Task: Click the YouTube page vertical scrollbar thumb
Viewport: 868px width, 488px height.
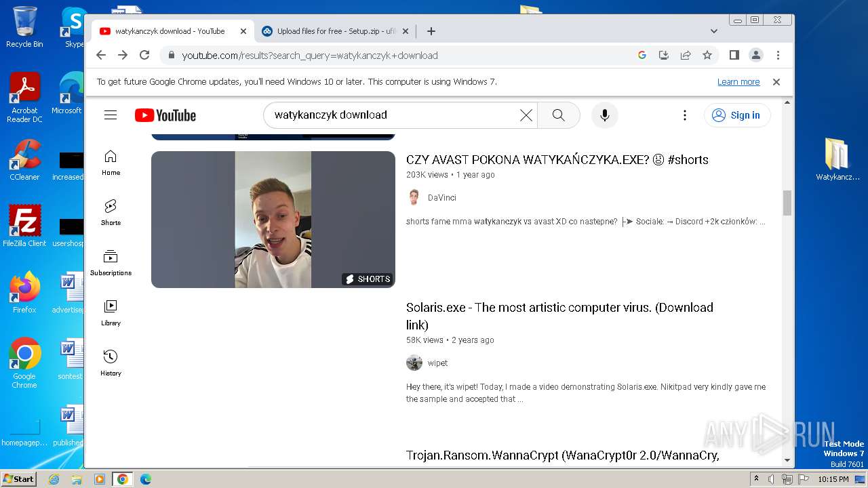Action: coord(787,203)
